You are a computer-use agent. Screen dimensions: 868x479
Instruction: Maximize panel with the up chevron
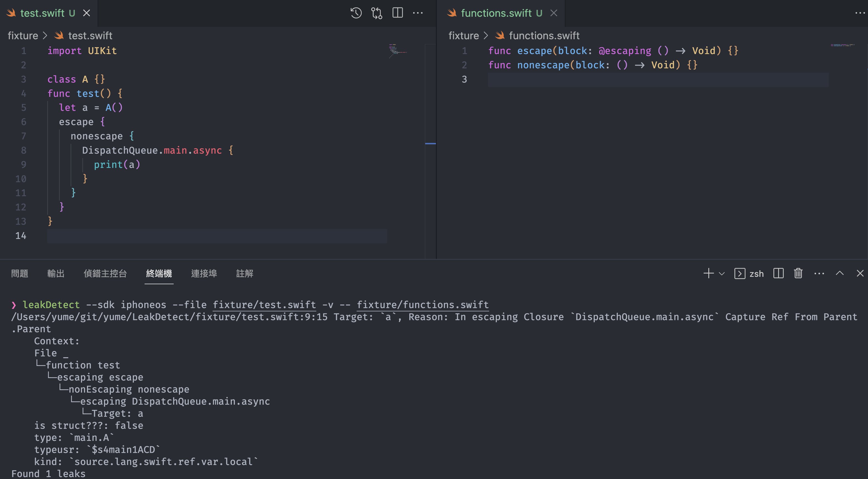point(840,273)
